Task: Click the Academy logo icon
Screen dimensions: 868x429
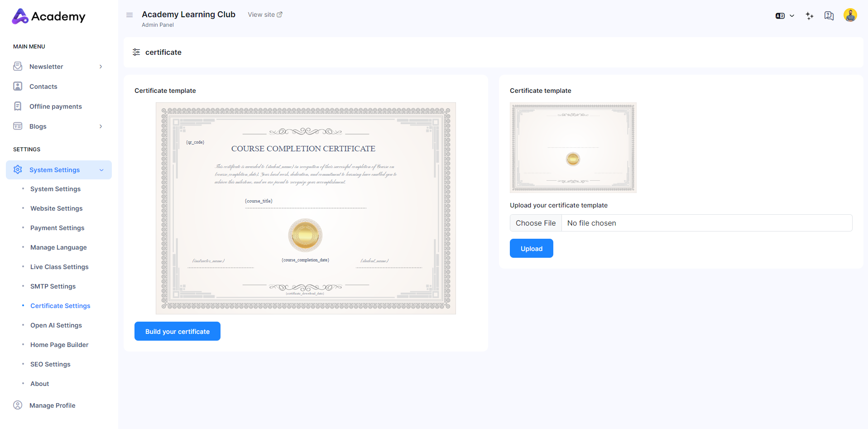Action: 20,16
